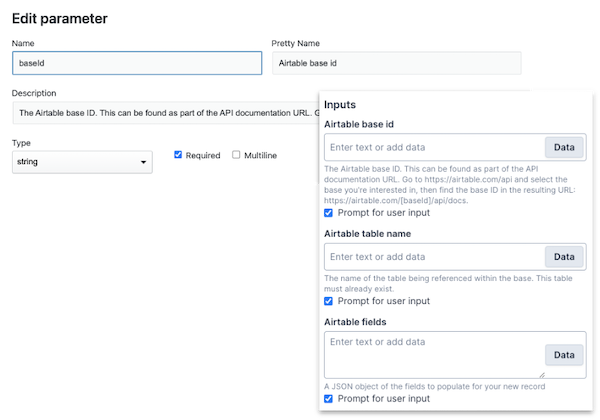Click the Airtable base id label
The width and height of the screenshot is (600, 420).
359,124
